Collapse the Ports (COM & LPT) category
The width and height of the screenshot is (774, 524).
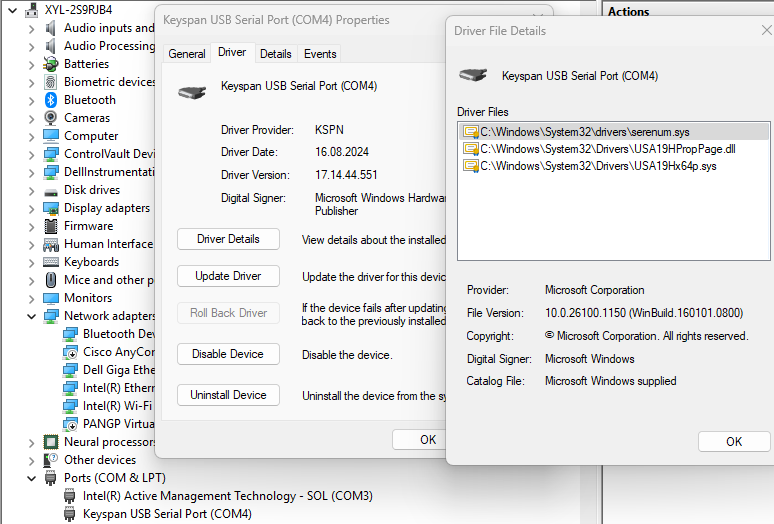coord(32,479)
